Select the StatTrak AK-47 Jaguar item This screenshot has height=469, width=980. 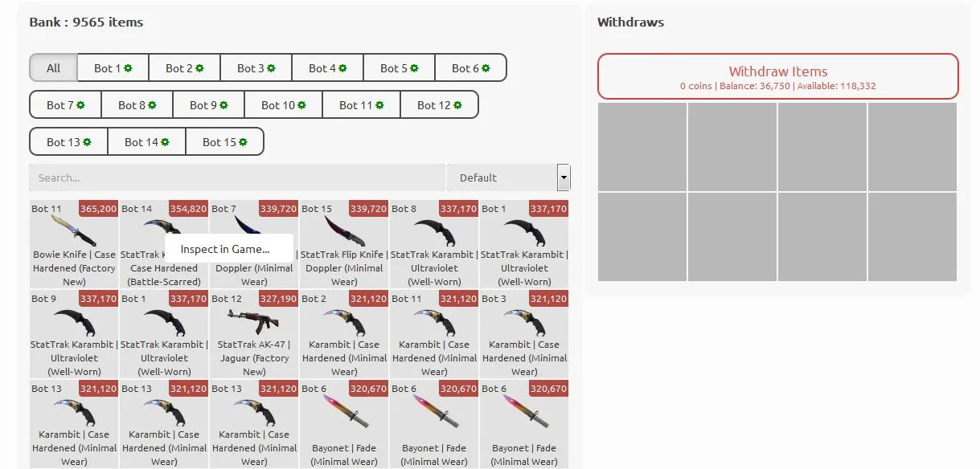(254, 334)
